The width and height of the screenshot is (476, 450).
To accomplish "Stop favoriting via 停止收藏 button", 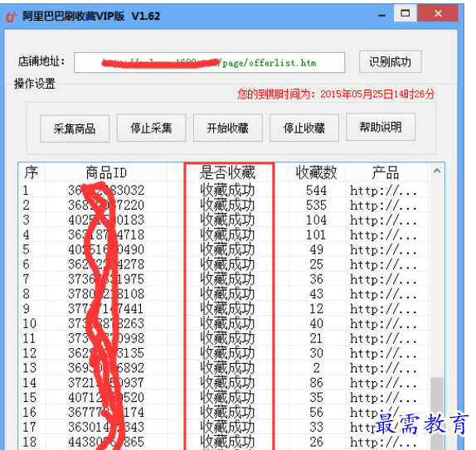I will pyautogui.click(x=304, y=128).
